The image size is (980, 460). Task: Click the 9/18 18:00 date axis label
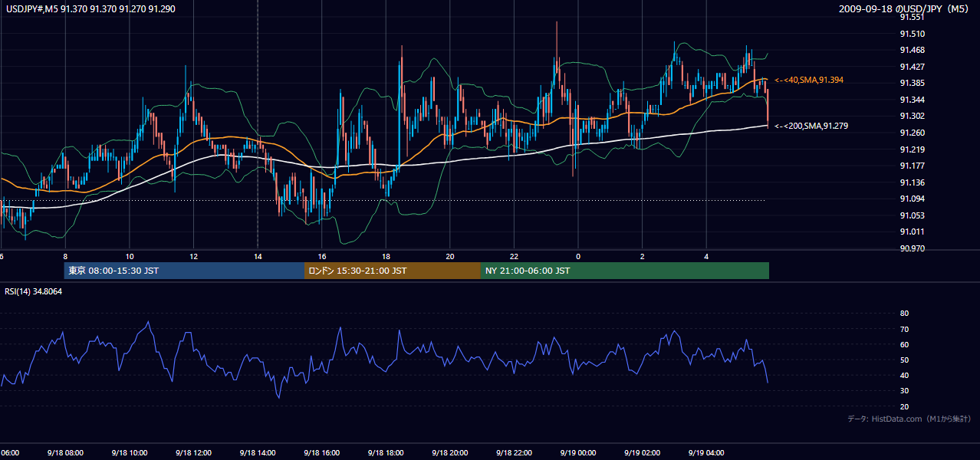pos(386,453)
